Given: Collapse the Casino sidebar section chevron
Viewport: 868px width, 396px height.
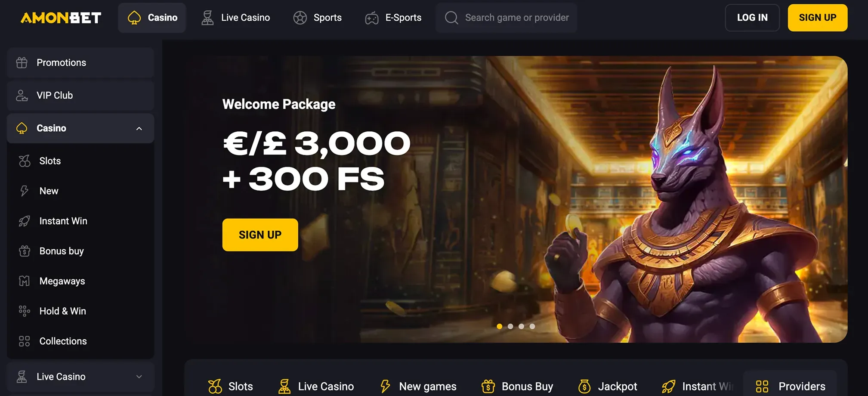Looking at the screenshot, I should pyautogui.click(x=139, y=129).
